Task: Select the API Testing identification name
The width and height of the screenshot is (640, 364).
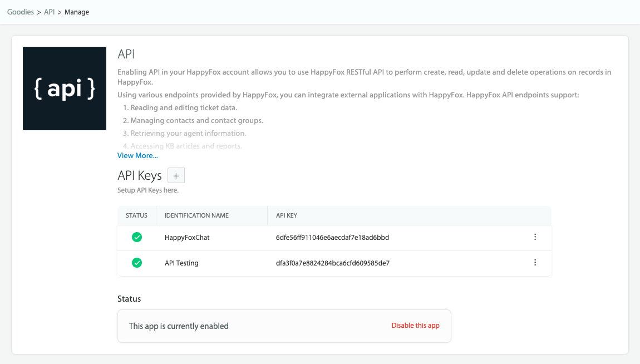Action: [x=181, y=263]
